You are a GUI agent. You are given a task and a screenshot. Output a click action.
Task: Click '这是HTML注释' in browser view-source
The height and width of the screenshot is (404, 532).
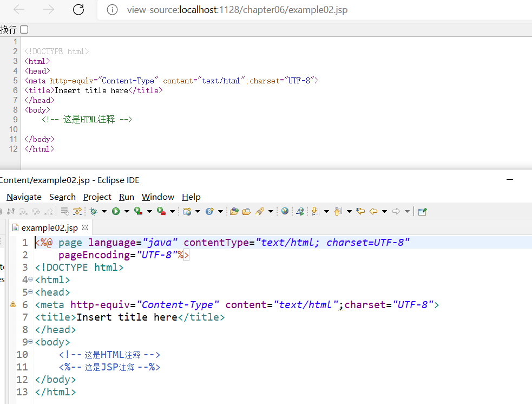[89, 119]
